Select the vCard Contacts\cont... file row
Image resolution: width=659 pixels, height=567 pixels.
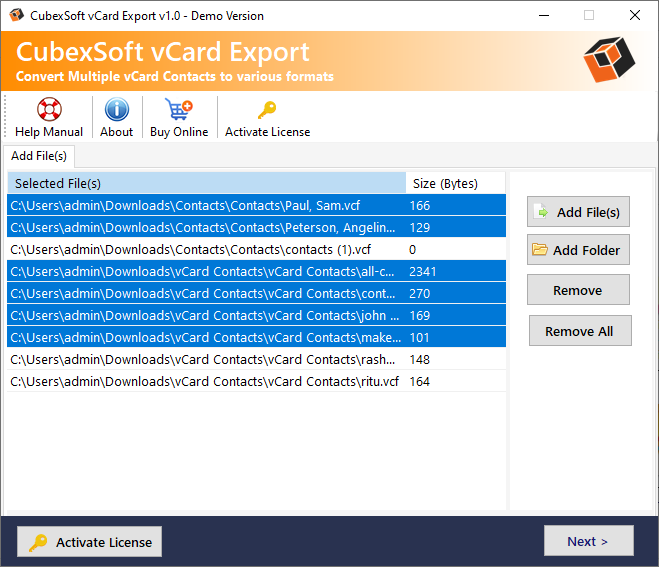[256, 293]
